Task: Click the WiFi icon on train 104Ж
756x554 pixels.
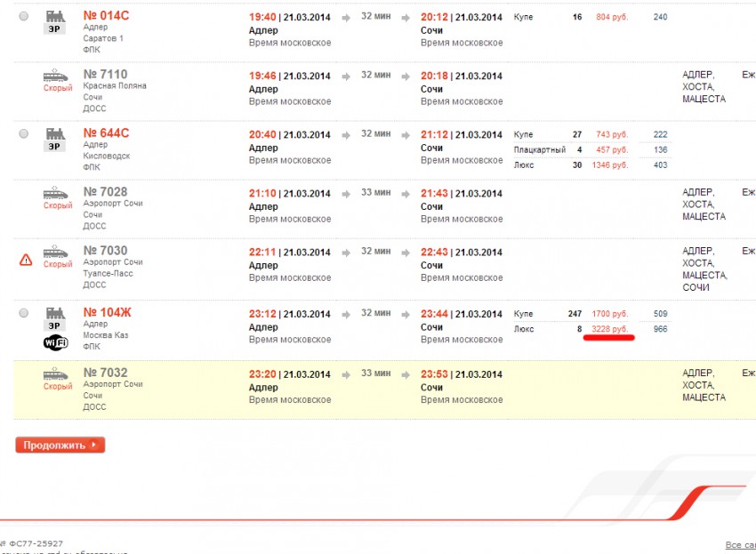Action: pos(56,343)
